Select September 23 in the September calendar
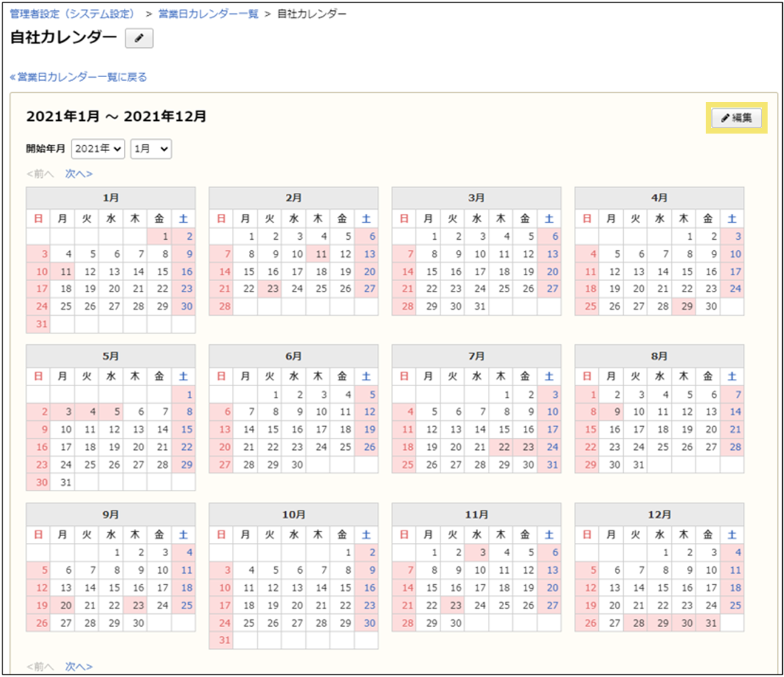 (x=137, y=605)
